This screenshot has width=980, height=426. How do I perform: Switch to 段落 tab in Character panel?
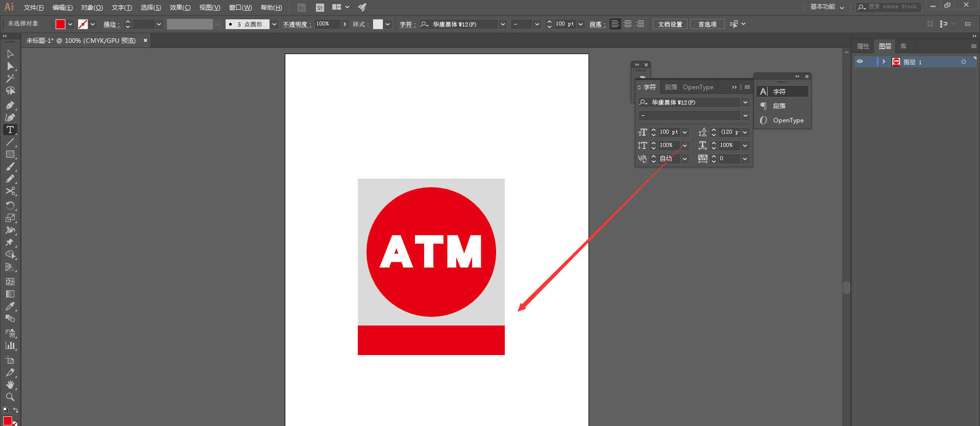pyautogui.click(x=671, y=87)
